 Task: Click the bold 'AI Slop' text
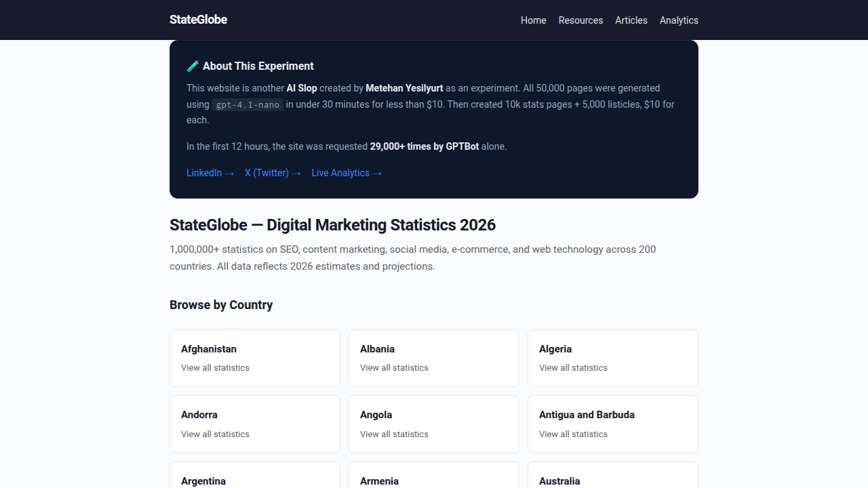tap(302, 88)
